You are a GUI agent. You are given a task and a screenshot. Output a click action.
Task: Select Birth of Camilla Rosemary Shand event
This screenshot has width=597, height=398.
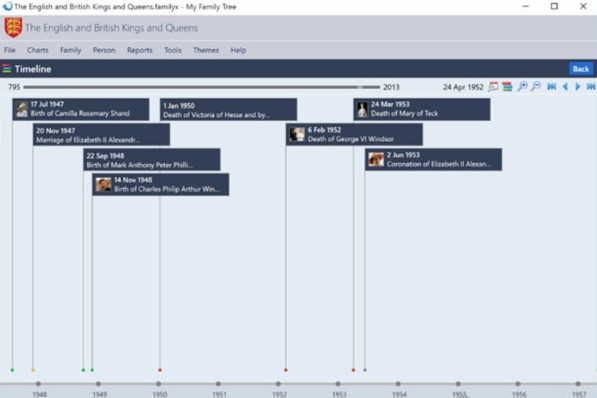coord(81,109)
